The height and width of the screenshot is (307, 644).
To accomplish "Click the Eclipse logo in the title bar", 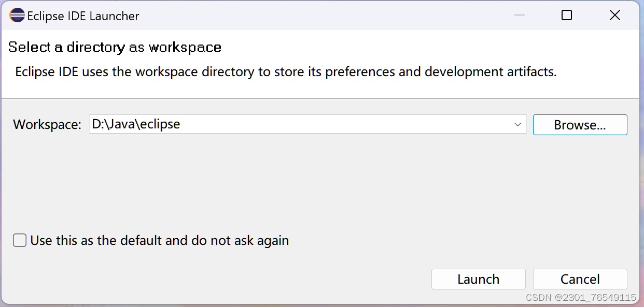I will 16,15.
